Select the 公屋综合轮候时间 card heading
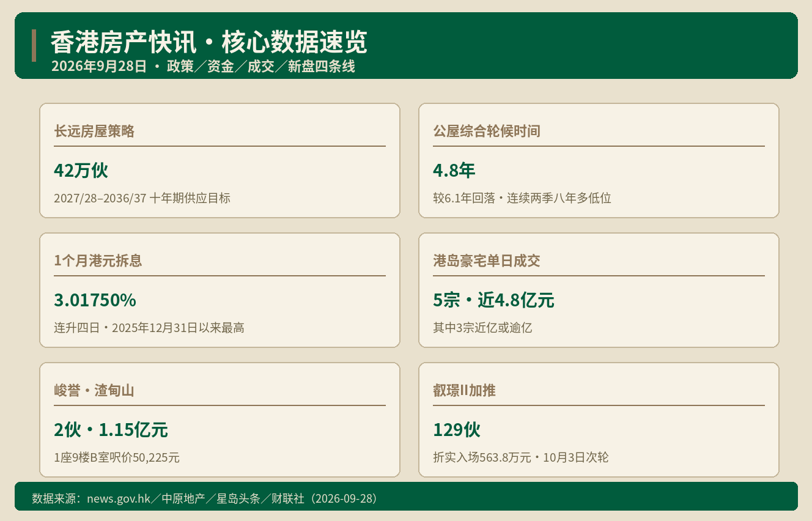Screen dimensions: 812x521 click(487, 131)
